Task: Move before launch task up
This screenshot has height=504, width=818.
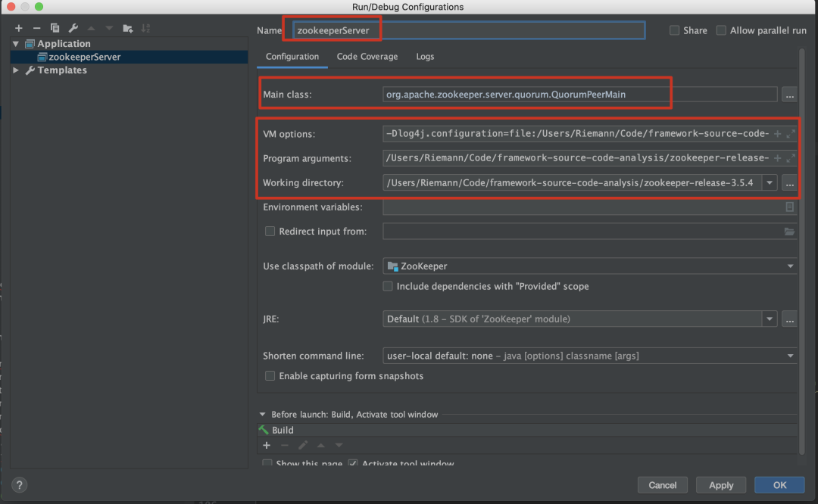Action: (x=321, y=445)
